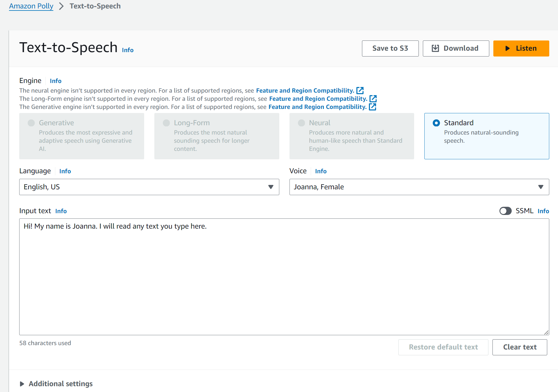
Task: Click the Download button
Action: point(455,48)
